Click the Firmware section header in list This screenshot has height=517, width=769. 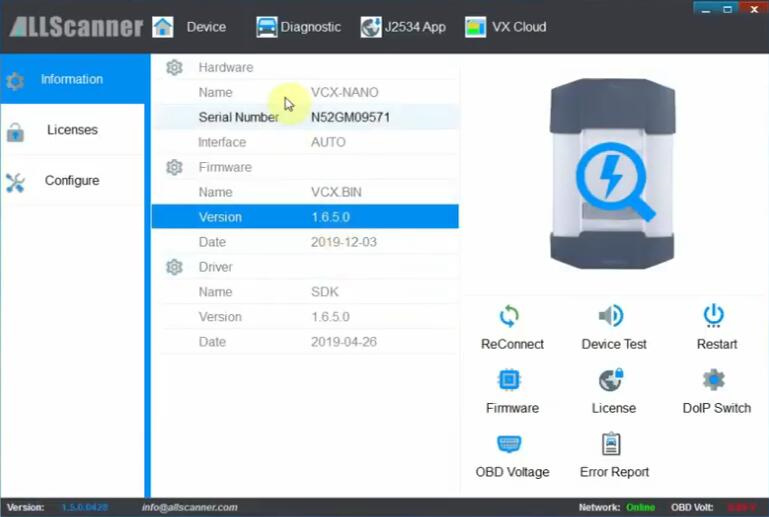(225, 167)
